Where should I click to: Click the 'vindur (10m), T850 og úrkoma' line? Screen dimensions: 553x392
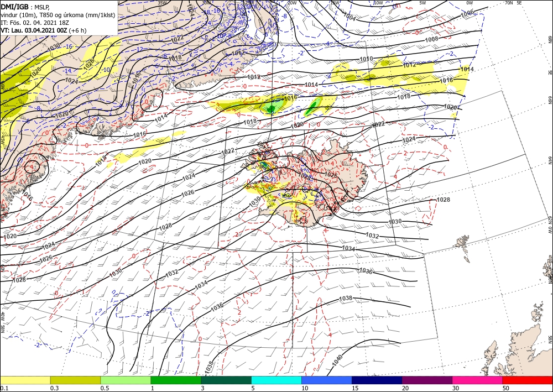click(59, 15)
